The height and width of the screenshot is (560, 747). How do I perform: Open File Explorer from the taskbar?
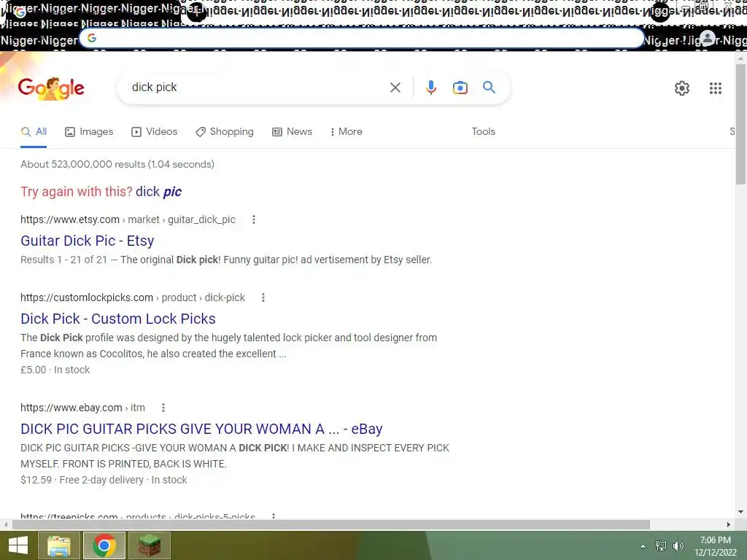59,545
